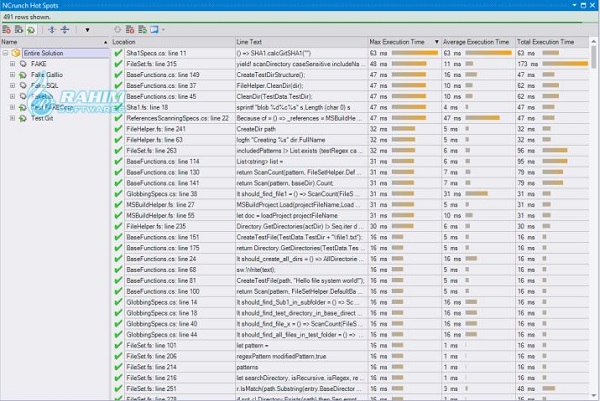The width and height of the screenshot is (600, 401).
Task: Click the vertical scrollbar thumb
Action: (593, 57)
